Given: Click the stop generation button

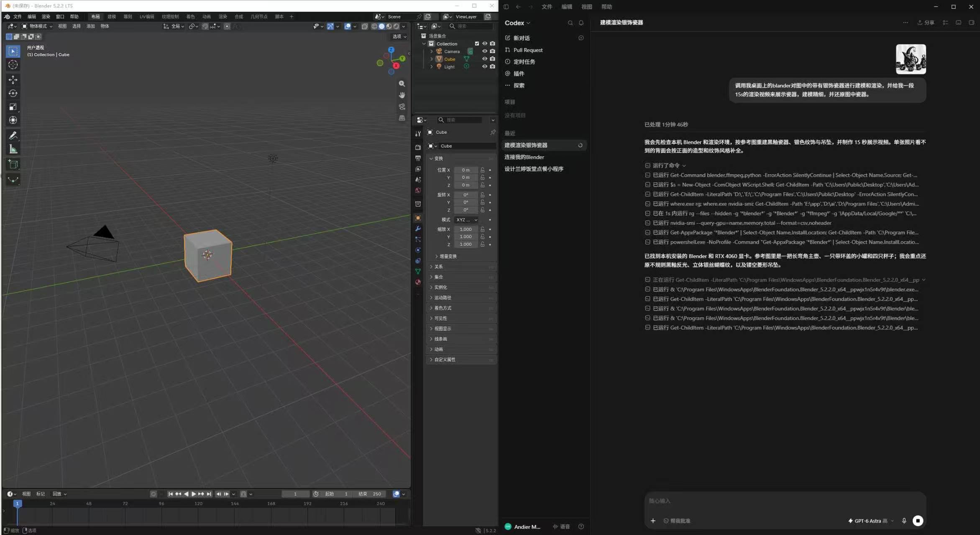Looking at the screenshot, I should pyautogui.click(x=918, y=521).
